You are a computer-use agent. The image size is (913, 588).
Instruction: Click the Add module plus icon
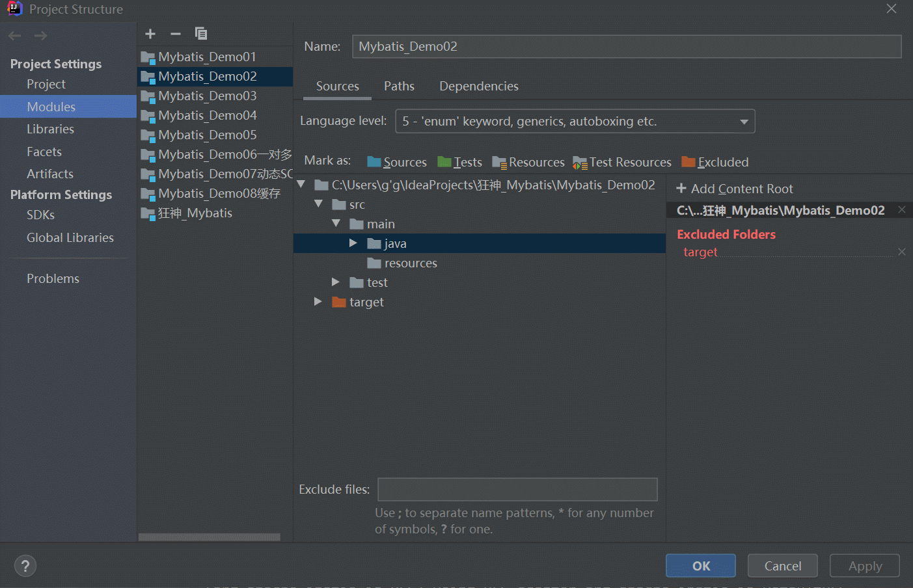[150, 34]
